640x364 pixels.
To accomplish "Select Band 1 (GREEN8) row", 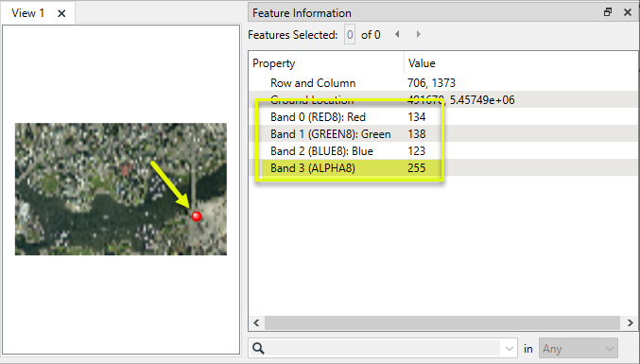I will [x=443, y=134].
